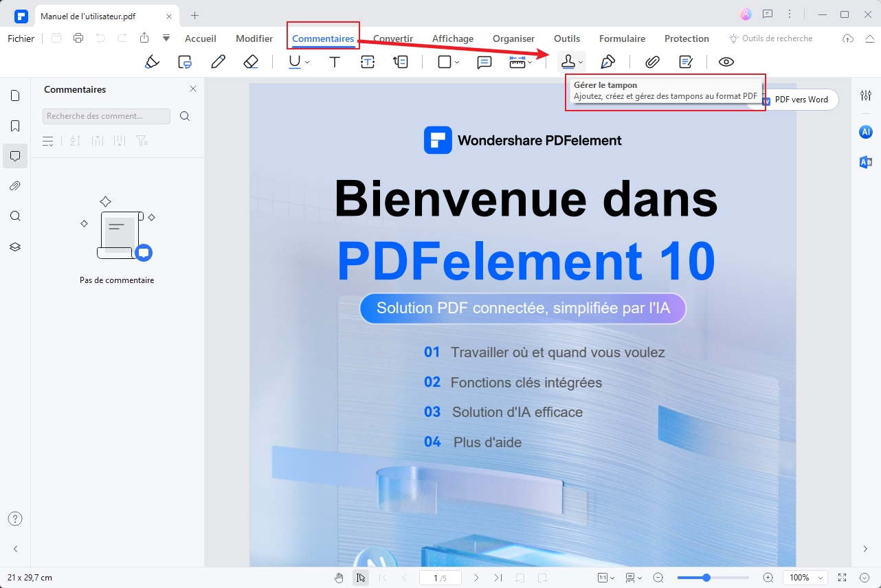
Task: Close the Commentaires panel
Action: click(193, 89)
